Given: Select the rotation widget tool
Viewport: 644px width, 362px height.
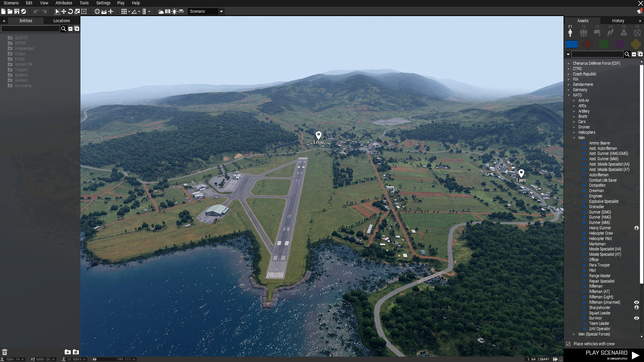Looking at the screenshot, I should point(70,11).
